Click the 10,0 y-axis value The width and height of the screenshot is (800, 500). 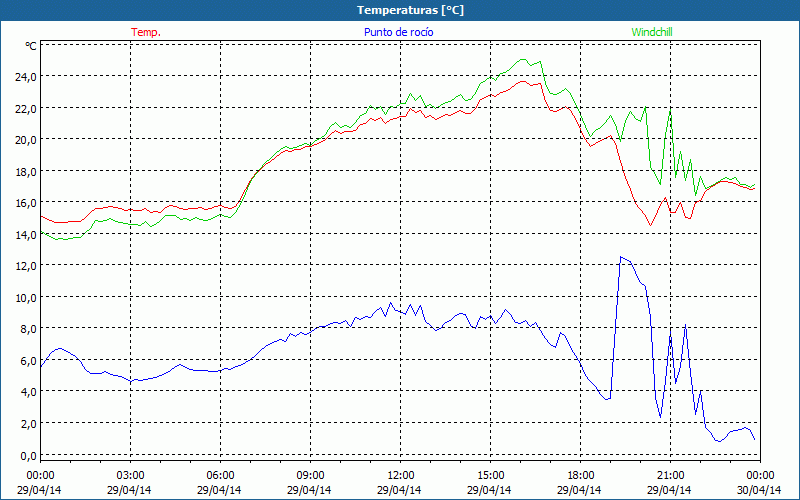pos(26,297)
